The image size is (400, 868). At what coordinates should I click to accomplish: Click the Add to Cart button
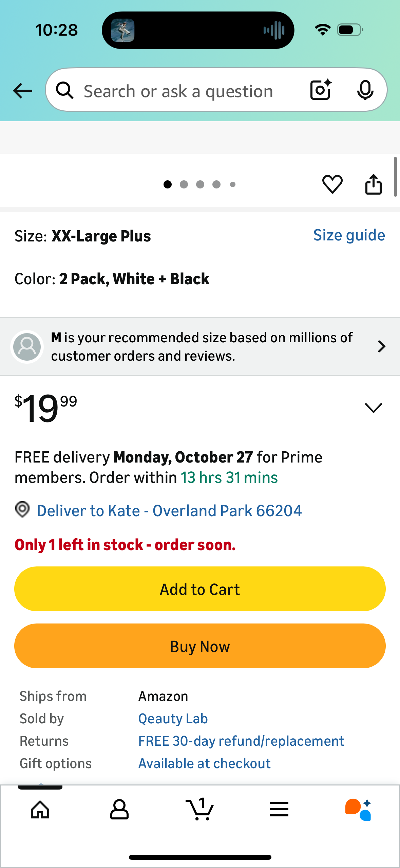tap(200, 589)
